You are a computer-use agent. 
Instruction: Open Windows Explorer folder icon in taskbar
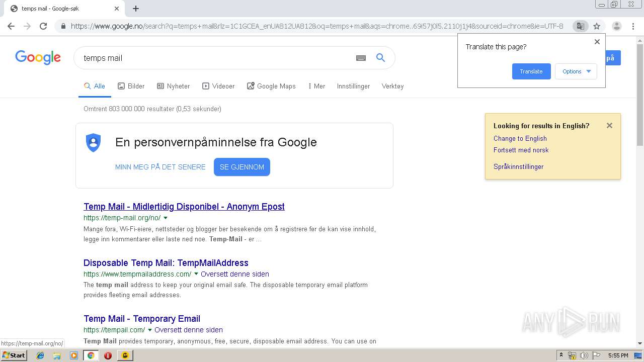coord(57,355)
